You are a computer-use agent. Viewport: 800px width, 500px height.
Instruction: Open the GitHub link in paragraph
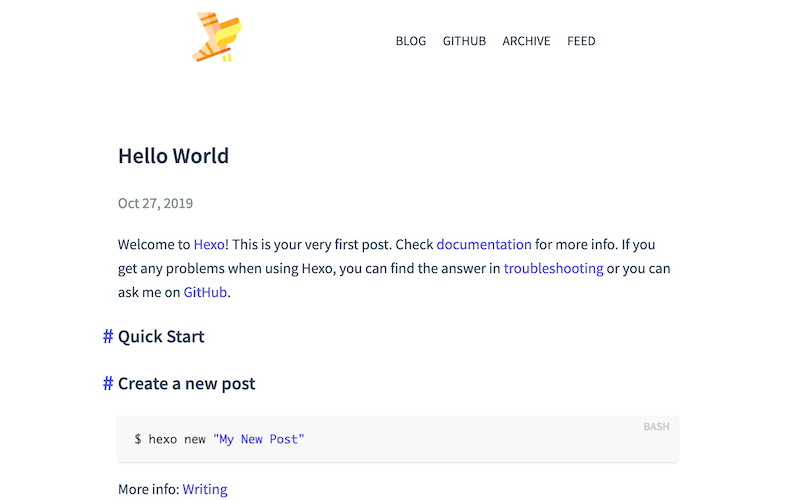coord(205,292)
